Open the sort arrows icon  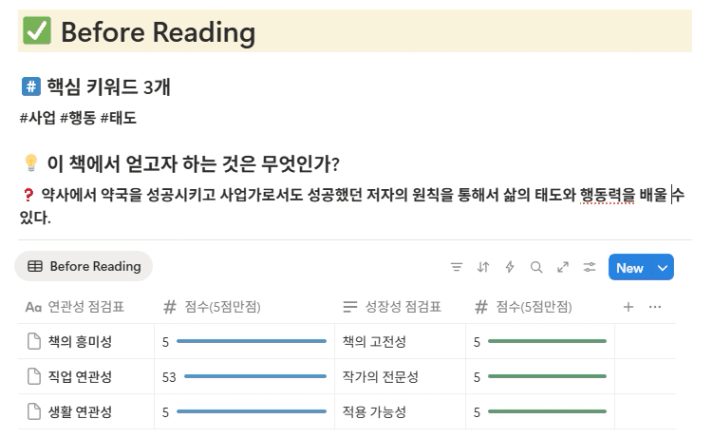tap(484, 268)
